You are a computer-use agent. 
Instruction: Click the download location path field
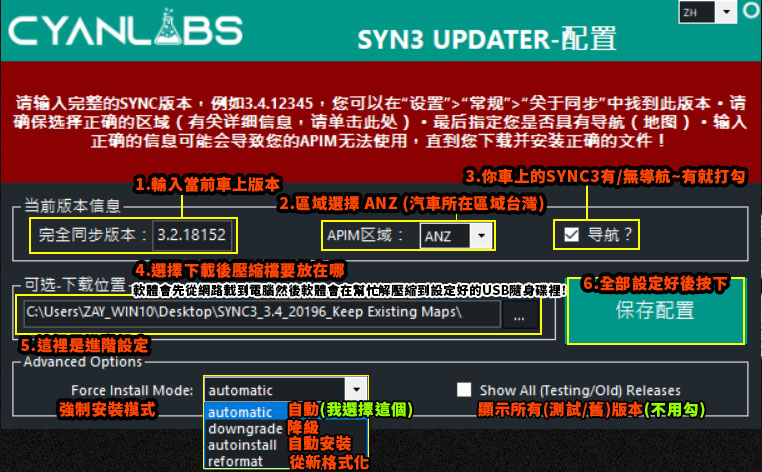(x=262, y=313)
